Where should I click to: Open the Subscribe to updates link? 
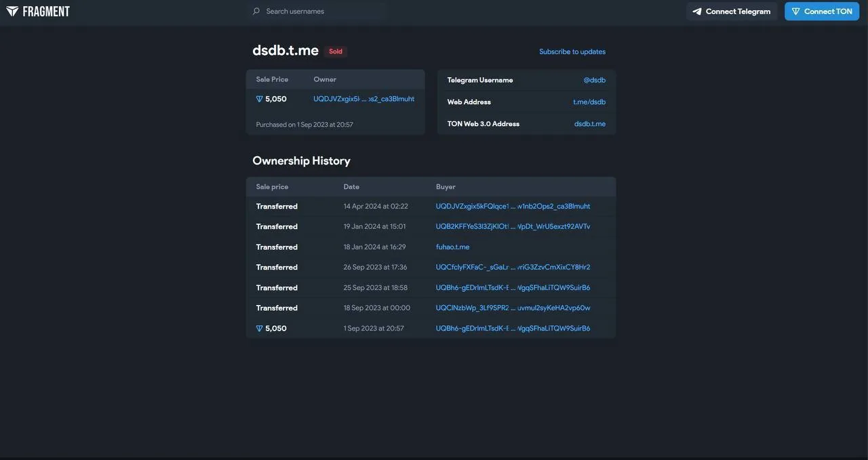click(572, 51)
